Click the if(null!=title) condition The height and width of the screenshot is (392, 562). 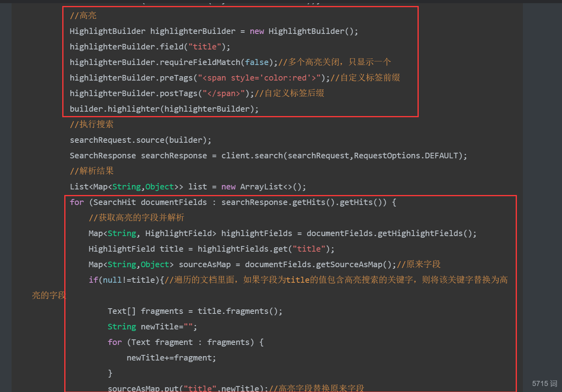126,280
